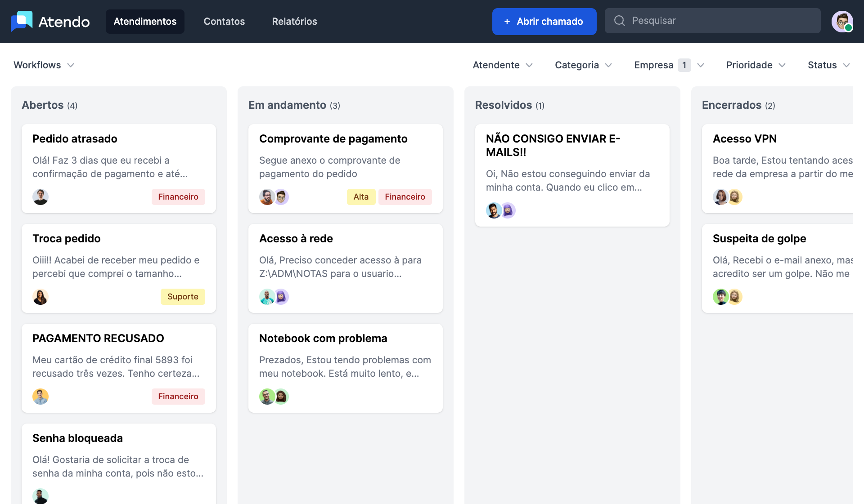The height and width of the screenshot is (504, 864).
Task: Click the search magnifier icon
Action: pos(619,21)
